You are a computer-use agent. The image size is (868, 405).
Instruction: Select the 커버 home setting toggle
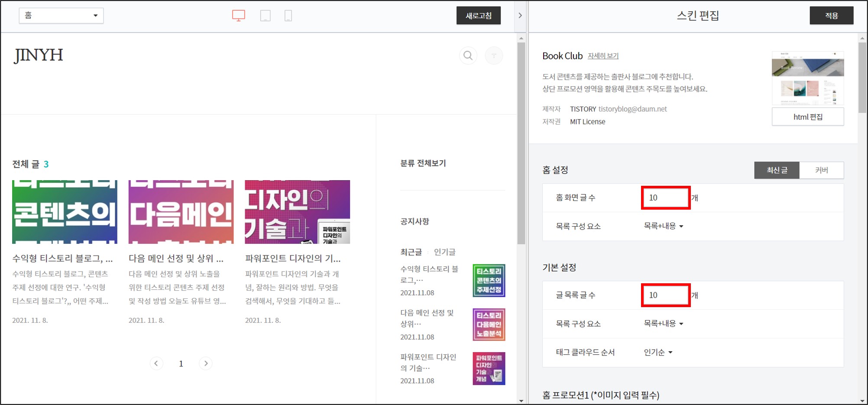[822, 170]
